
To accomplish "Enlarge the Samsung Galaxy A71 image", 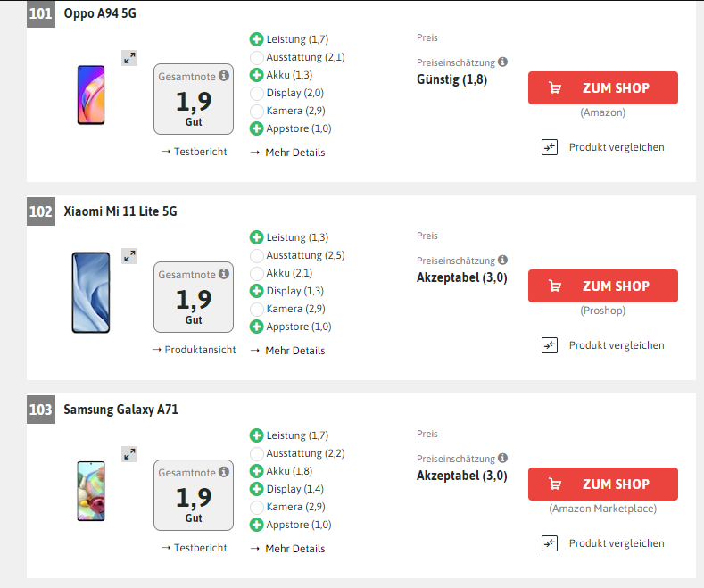I will [x=129, y=454].
